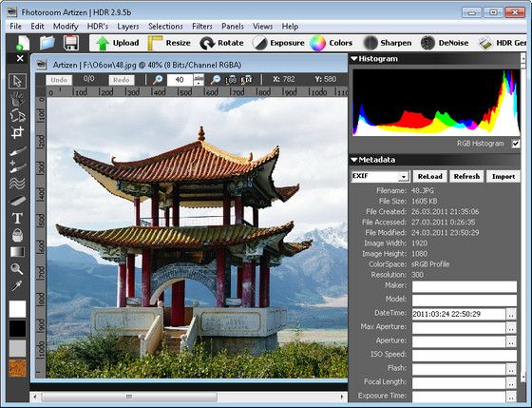Click the black color swatch
The width and height of the screenshot is (532, 408).
17,328
